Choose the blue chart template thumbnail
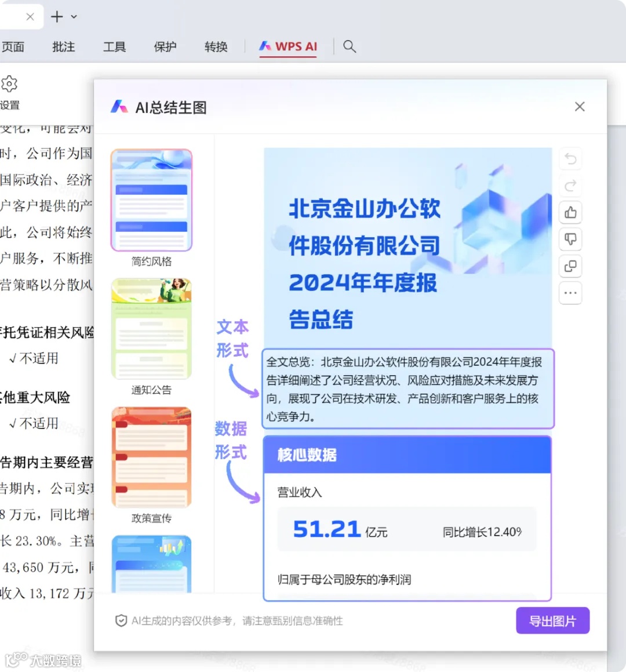This screenshot has width=626, height=672. point(151,564)
